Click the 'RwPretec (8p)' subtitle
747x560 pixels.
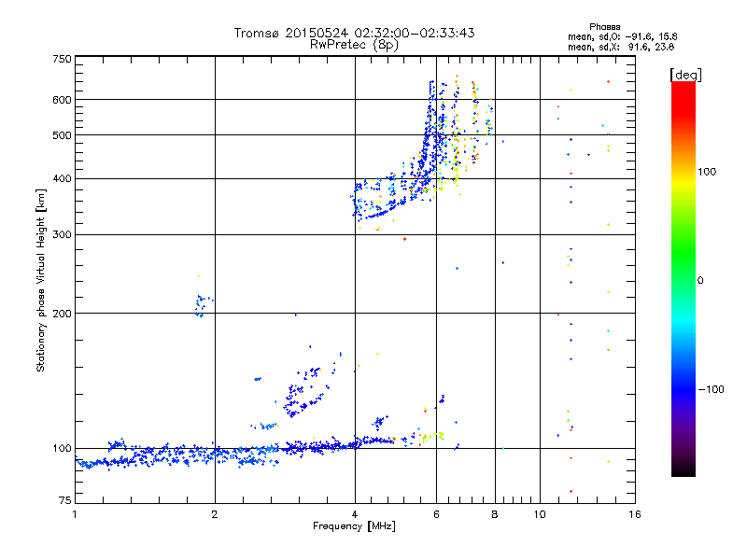(355, 45)
